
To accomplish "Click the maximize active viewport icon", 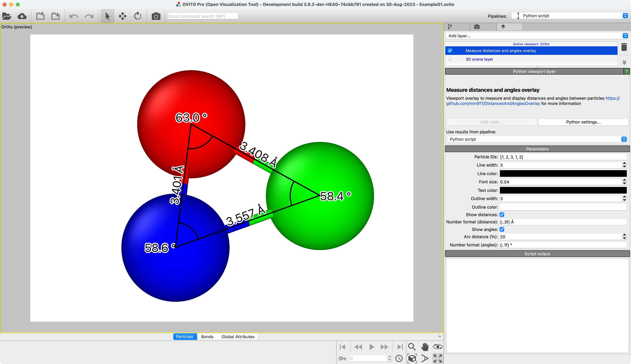I will click(438, 358).
